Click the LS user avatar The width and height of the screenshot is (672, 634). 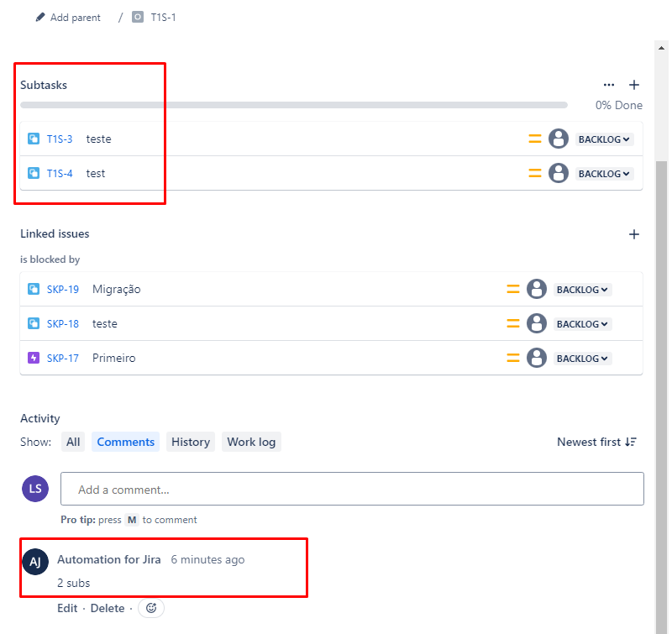click(35, 489)
